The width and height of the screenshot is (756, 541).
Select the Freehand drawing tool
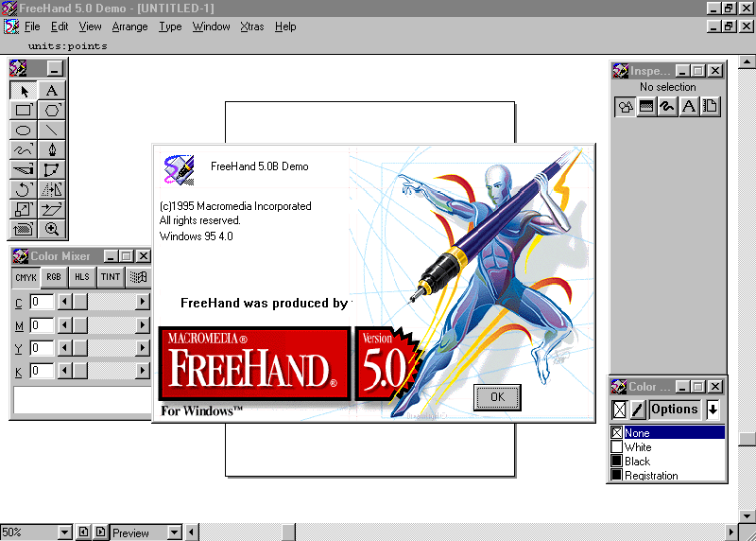coord(24,149)
